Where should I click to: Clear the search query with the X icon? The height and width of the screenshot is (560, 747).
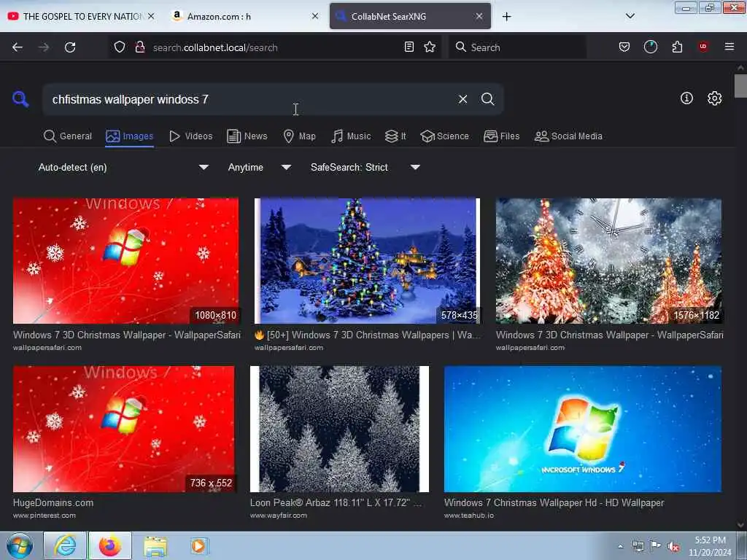(x=462, y=99)
